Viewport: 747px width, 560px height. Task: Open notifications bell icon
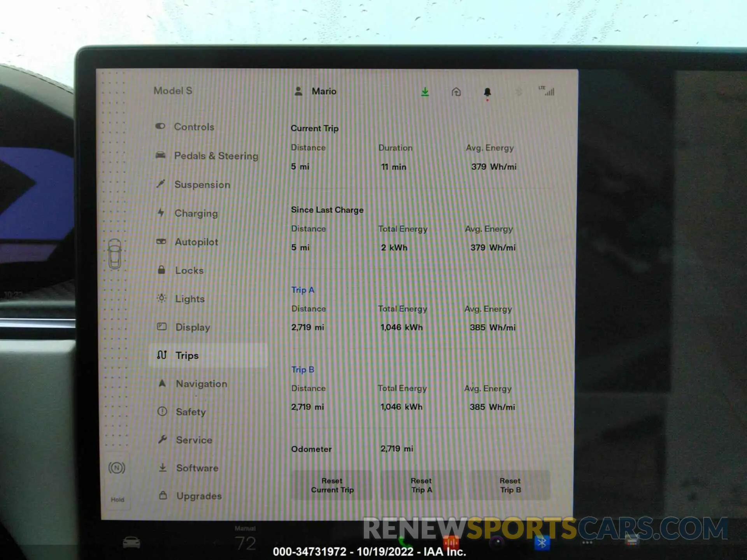point(487,93)
